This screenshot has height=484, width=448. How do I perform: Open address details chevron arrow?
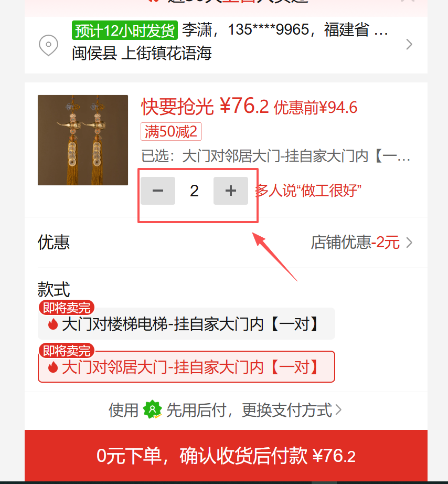point(409,45)
